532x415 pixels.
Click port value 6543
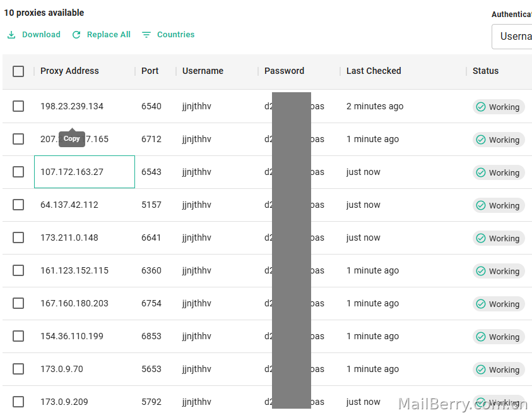(x=151, y=172)
